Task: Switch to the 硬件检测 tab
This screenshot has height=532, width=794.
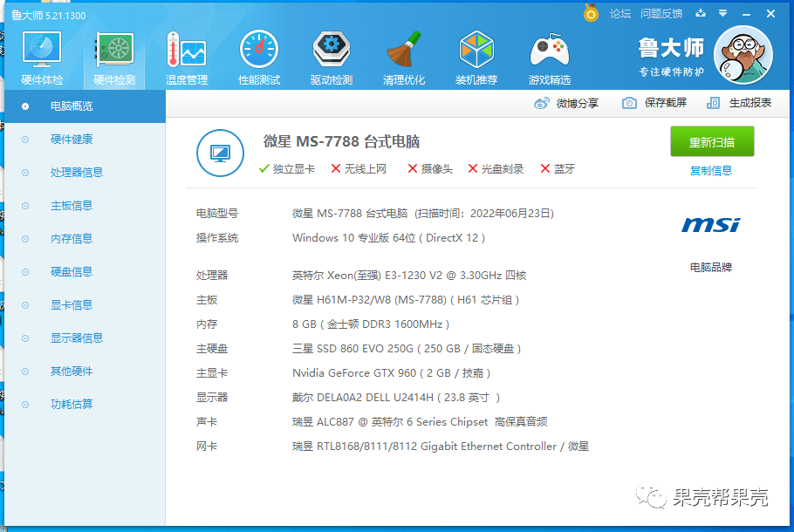Action: (x=113, y=57)
